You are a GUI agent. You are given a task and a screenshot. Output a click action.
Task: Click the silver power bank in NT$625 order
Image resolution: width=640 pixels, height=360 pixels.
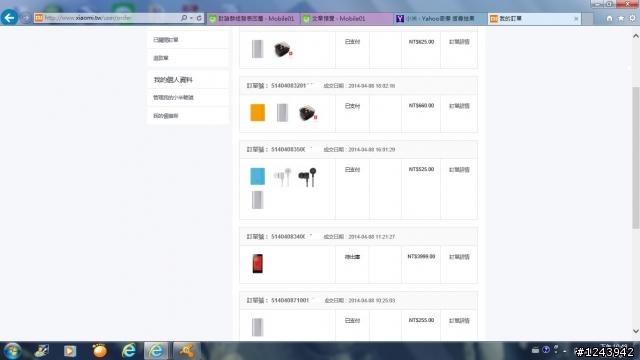(x=258, y=49)
